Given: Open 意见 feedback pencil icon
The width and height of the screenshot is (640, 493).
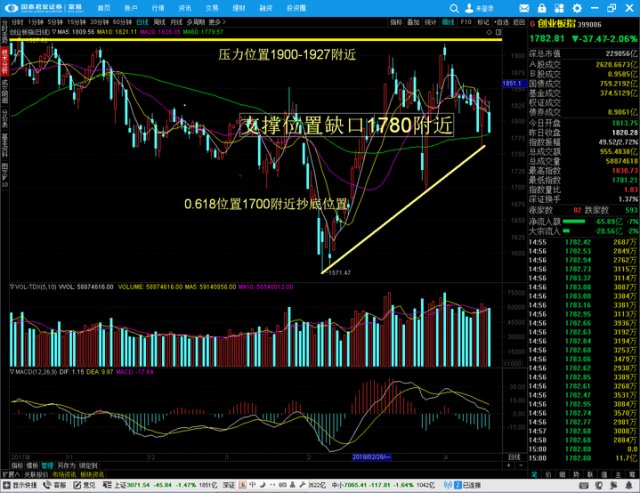Looking at the screenshot, I should click(x=77, y=485).
